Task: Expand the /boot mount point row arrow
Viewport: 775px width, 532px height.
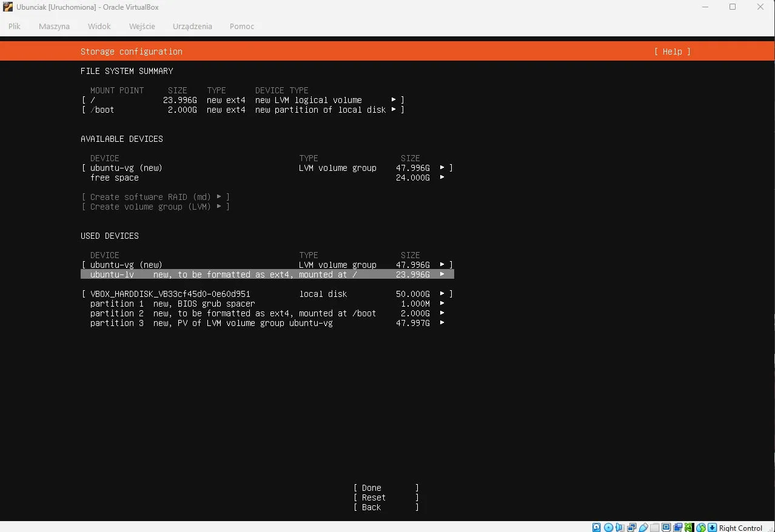Action: coord(394,110)
